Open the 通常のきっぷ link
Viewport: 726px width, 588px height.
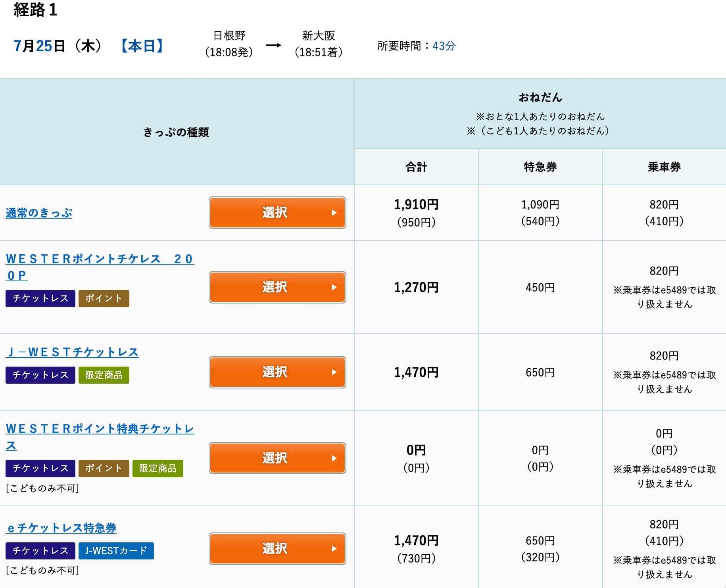tap(39, 213)
